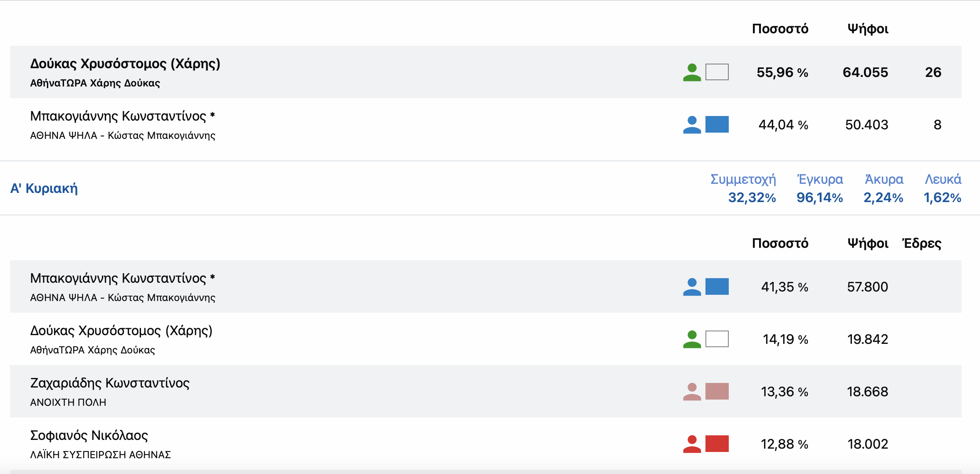Image resolution: width=980 pixels, height=474 pixels.
Task: Click the white color box beside 55,96 %
Action: point(717,72)
